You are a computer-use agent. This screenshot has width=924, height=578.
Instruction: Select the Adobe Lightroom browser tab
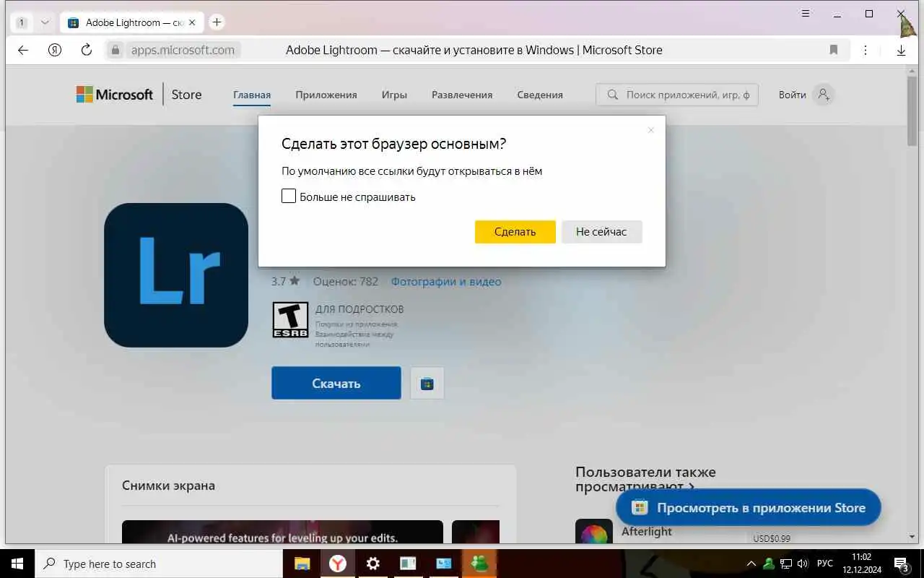coord(131,22)
